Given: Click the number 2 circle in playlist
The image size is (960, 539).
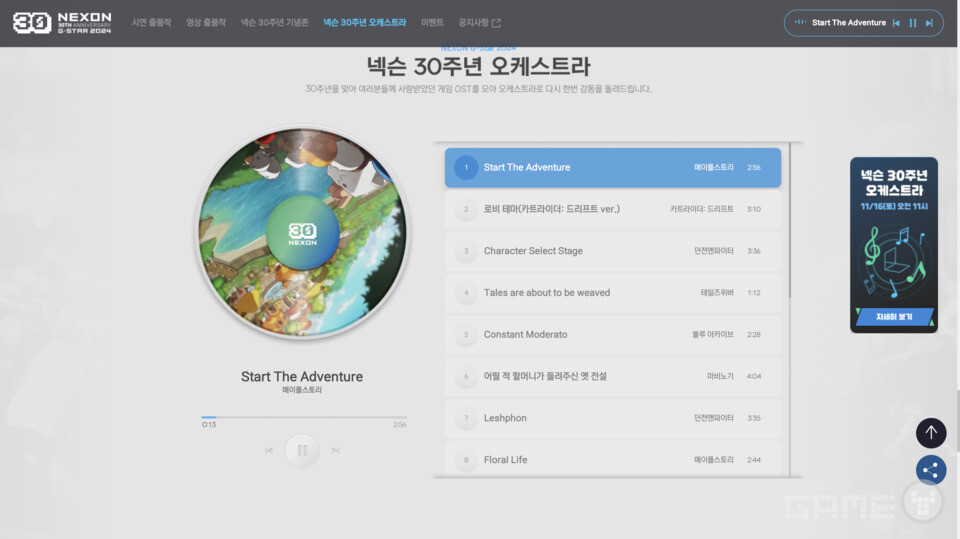Looking at the screenshot, I should (x=466, y=209).
